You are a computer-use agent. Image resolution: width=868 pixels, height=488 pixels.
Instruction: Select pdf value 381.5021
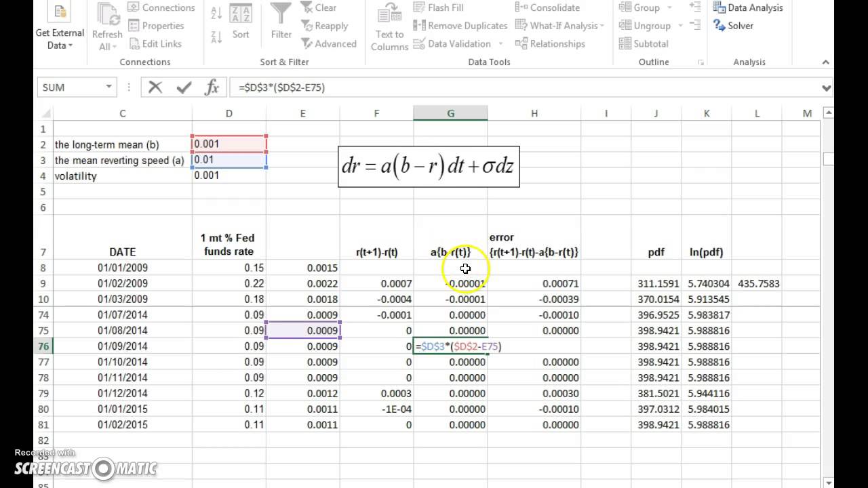(656, 393)
